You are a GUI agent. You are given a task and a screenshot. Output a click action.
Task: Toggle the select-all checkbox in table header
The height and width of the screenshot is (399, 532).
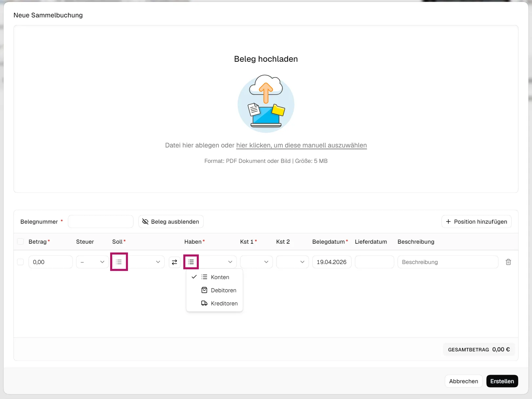pyautogui.click(x=20, y=242)
